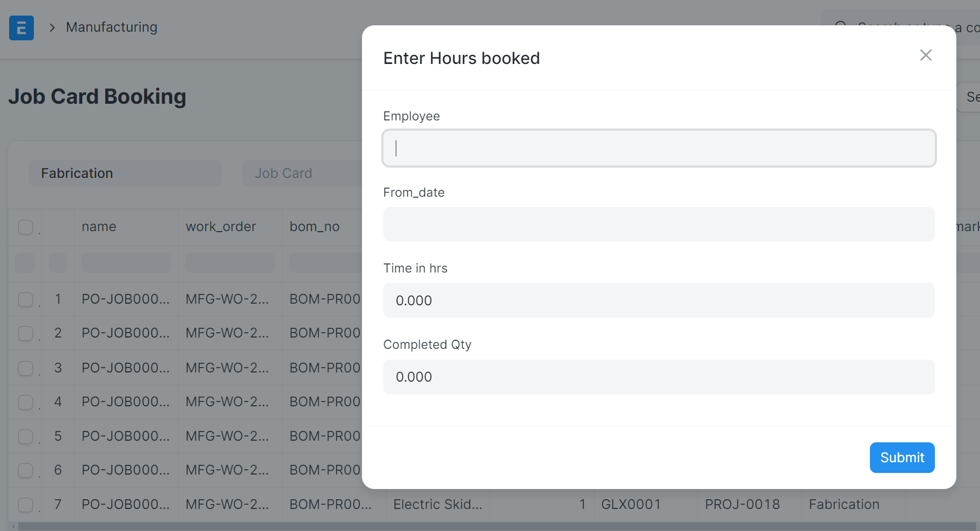This screenshot has height=531, width=980.
Task: Open the Fabrication filter field
Action: (x=125, y=173)
